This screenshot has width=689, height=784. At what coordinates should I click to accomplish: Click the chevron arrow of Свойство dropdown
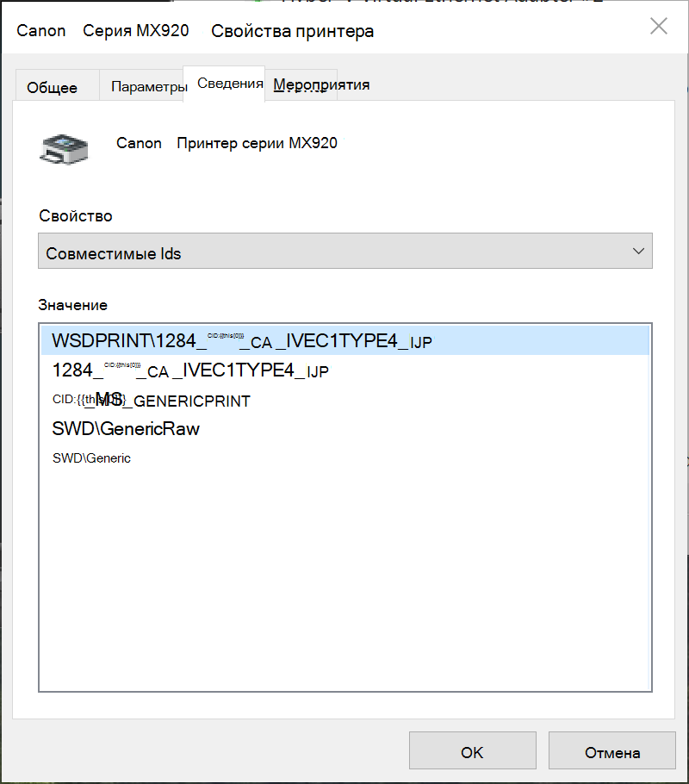click(638, 251)
